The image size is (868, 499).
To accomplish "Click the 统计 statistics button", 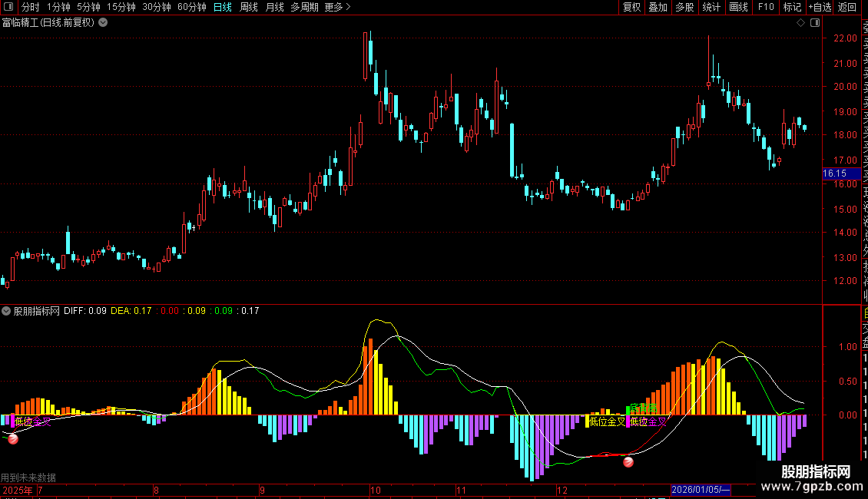I will (711, 7).
